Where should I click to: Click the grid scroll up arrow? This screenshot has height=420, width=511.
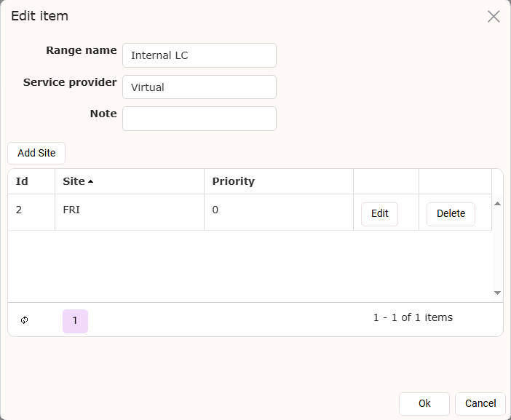[x=497, y=204]
